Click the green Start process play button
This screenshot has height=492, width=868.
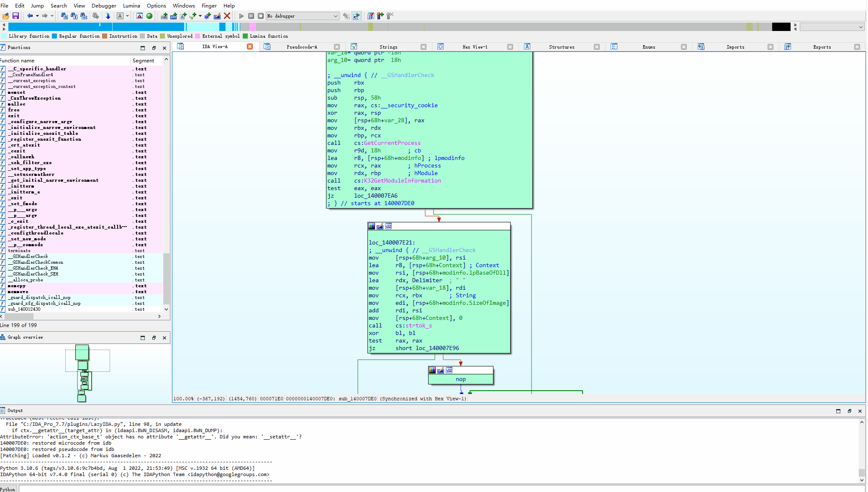pyautogui.click(x=241, y=16)
